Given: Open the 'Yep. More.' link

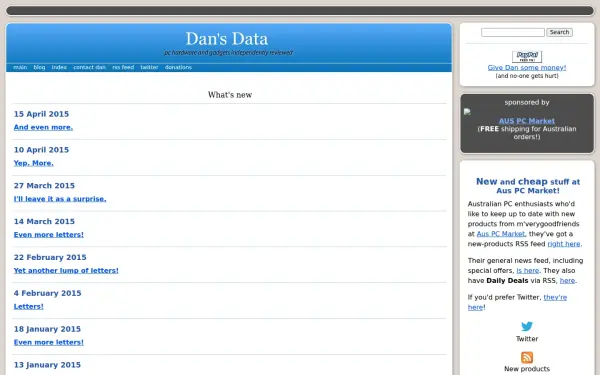Looking at the screenshot, I should pos(34,163).
